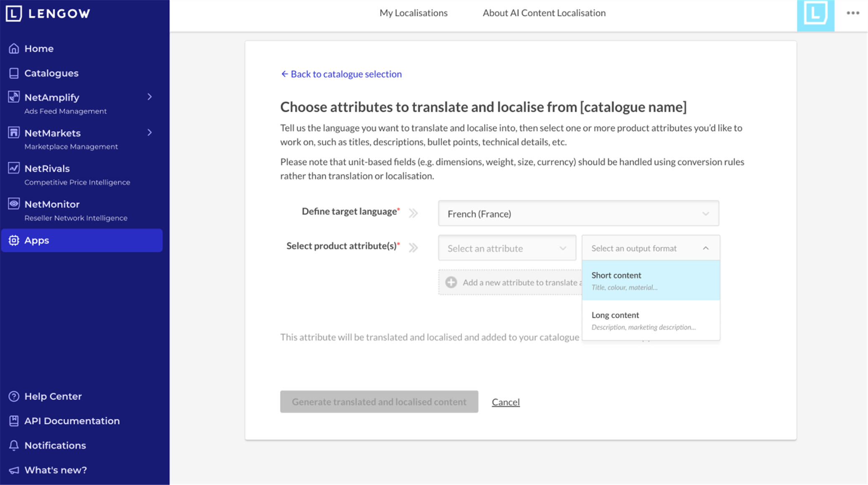This screenshot has width=868, height=485.
Task: Open the Help Center question icon
Action: 14,396
